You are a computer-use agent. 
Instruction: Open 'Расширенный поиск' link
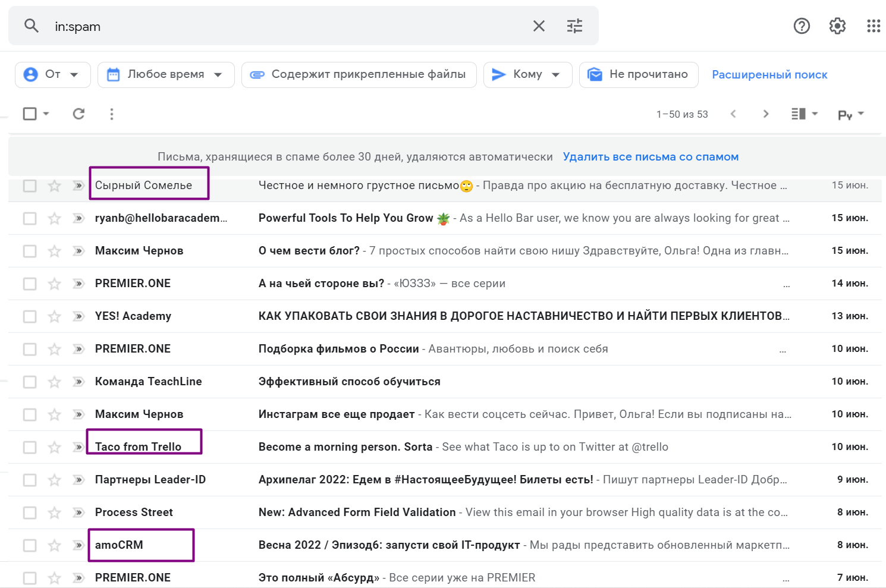tap(769, 75)
